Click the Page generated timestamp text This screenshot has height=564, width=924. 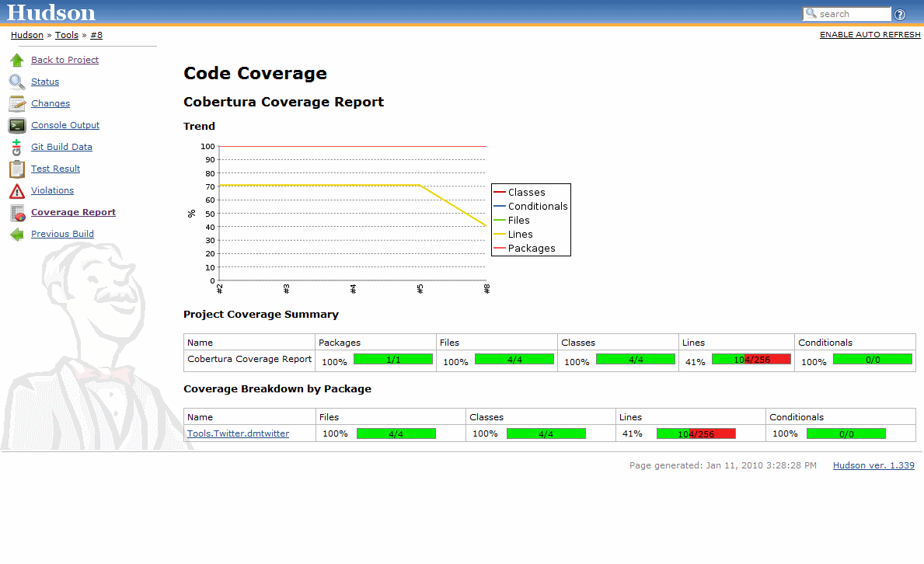point(723,465)
